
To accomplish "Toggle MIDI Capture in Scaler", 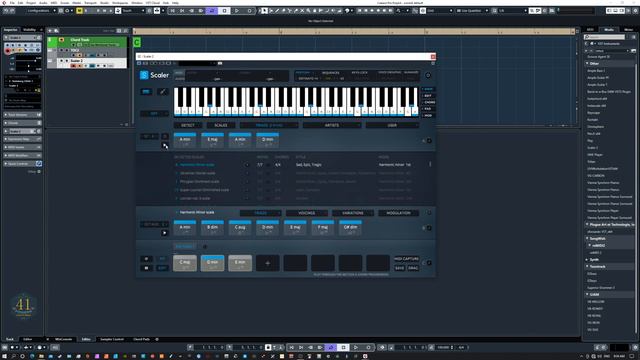I will pyautogui.click(x=406, y=259).
